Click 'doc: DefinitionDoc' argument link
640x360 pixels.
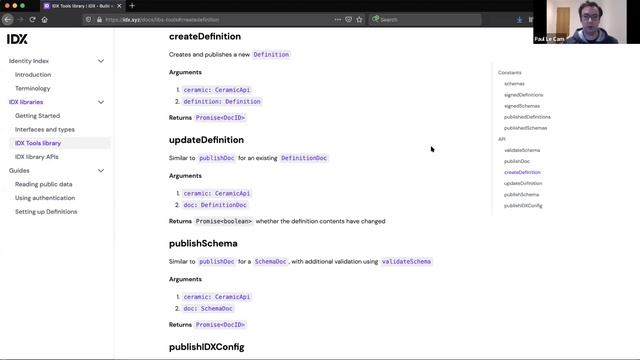click(x=215, y=205)
